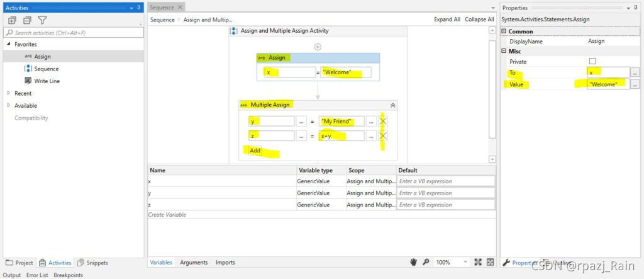Viewport: 644px width, 279px height.
Task: Click the Expand All icon in Activities panel
Action: click(x=12, y=20)
